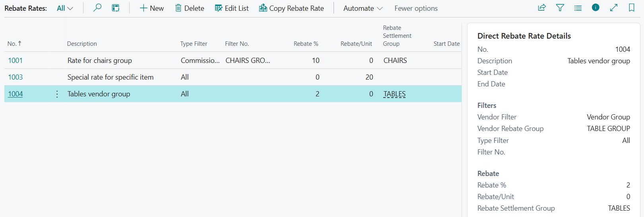Open the analysis mode icon
Screen dimensions: 644x217
(116, 8)
